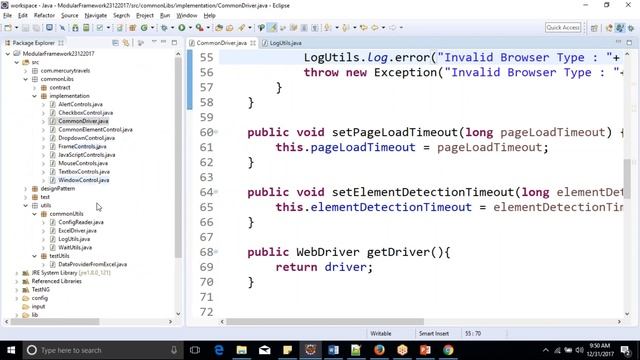Viewport: 640px width, 360px height.
Task: Click the Forward navigation arrow icon
Action: point(392,28)
